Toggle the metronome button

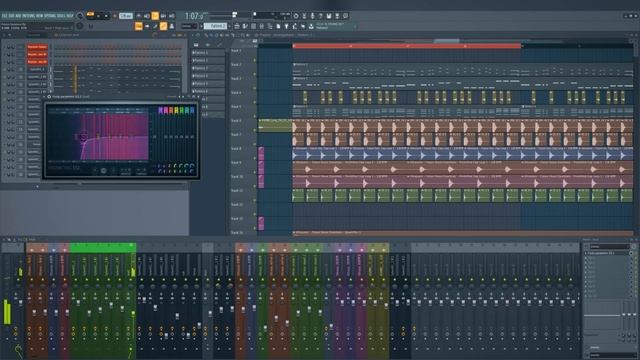click(139, 16)
